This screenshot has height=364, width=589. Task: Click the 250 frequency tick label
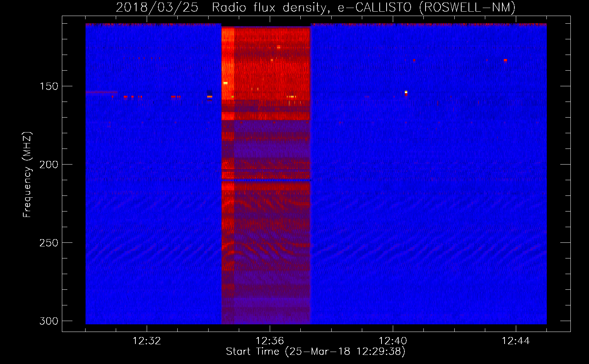[x=49, y=243]
